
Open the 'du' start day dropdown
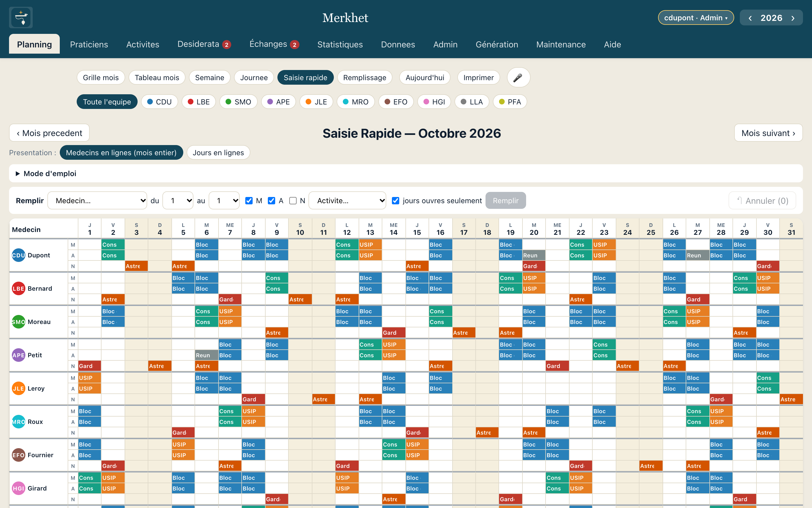(x=178, y=201)
